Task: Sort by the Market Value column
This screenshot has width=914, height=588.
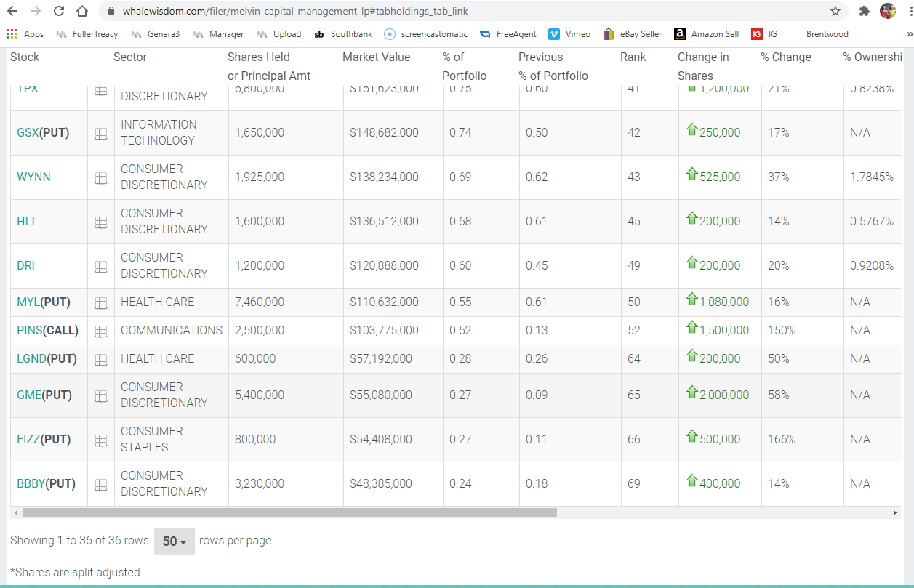Action: tap(377, 57)
